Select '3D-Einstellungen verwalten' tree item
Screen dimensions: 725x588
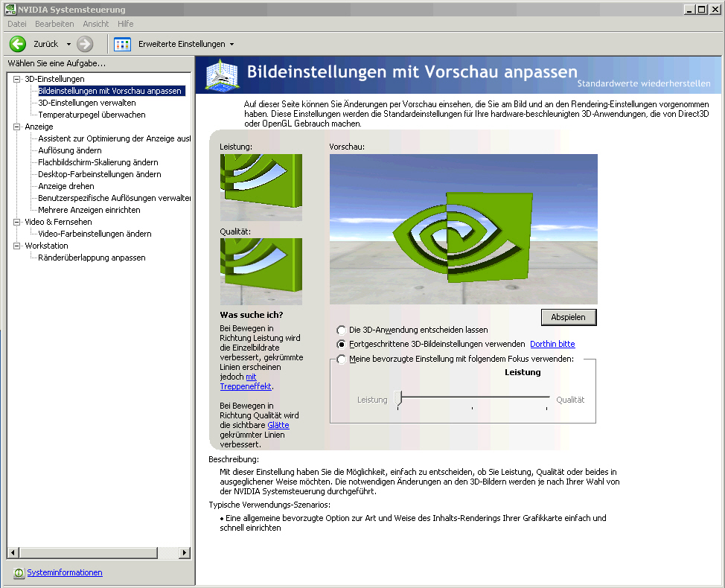[87, 103]
